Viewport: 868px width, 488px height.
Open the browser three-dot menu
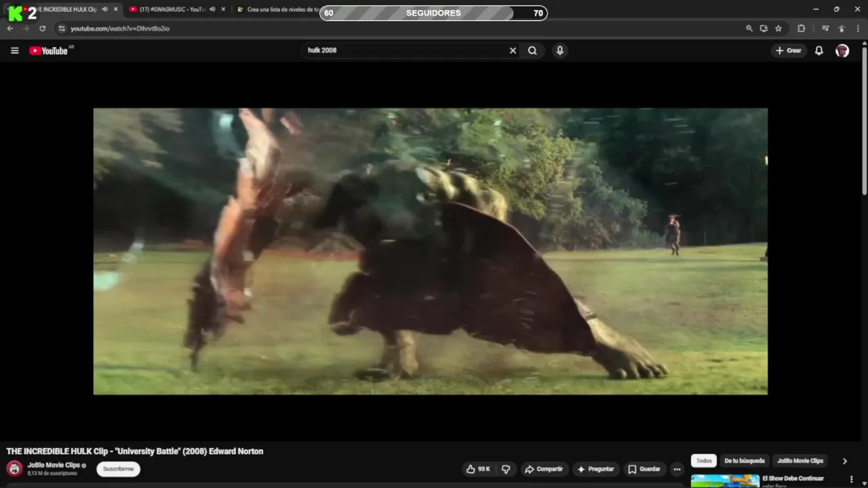pos(858,28)
